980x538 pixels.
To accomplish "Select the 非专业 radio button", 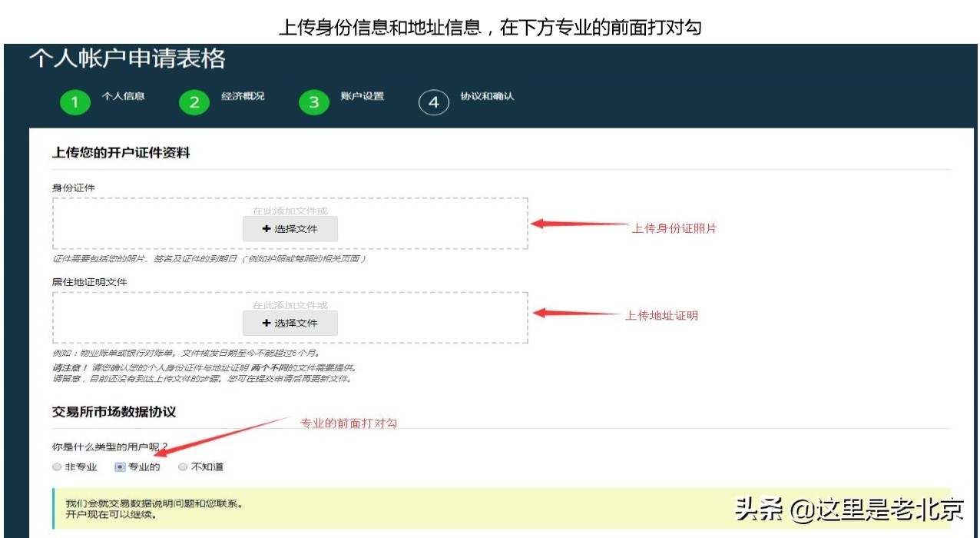I will point(56,467).
